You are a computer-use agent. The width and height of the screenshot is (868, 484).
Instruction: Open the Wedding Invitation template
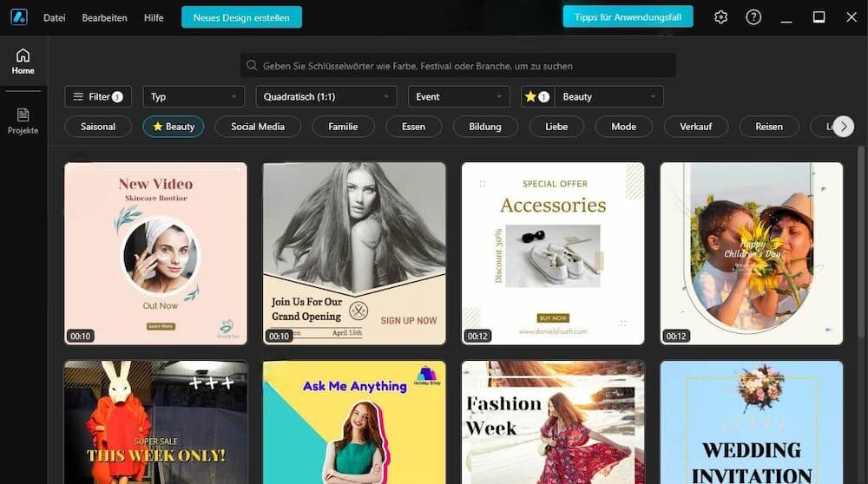click(752, 422)
